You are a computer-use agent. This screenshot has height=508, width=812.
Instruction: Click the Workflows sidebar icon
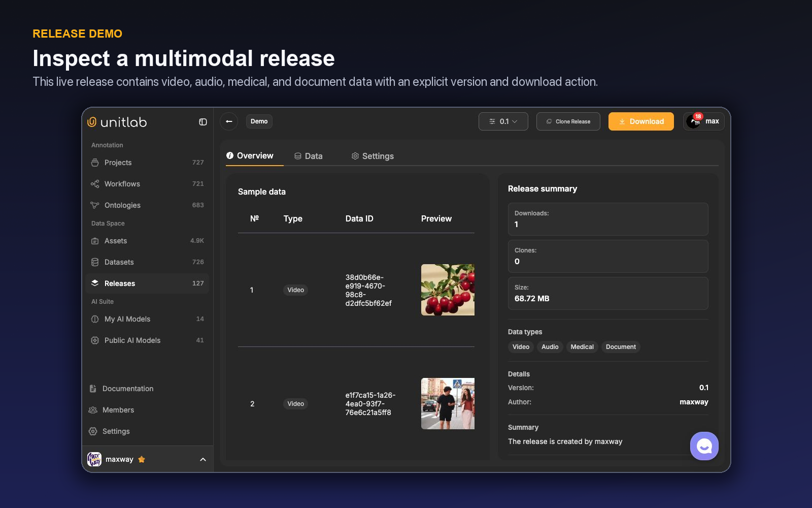[x=95, y=184]
